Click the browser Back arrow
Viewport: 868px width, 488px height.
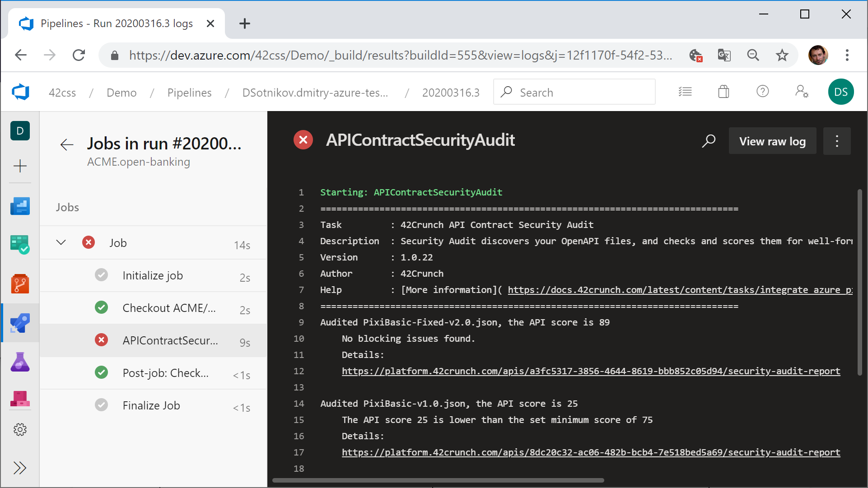21,55
